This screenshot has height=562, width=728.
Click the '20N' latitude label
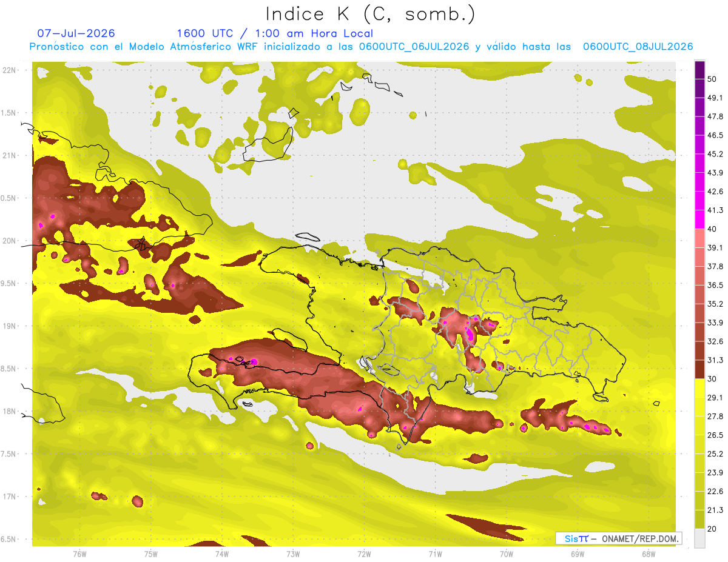(10, 241)
